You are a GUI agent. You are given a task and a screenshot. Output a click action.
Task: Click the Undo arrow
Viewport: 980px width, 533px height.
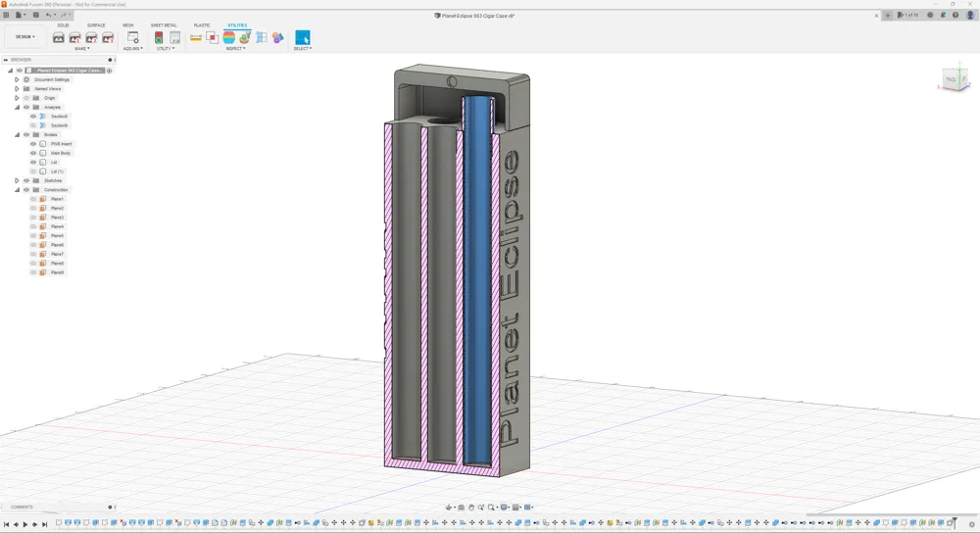[x=49, y=15]
